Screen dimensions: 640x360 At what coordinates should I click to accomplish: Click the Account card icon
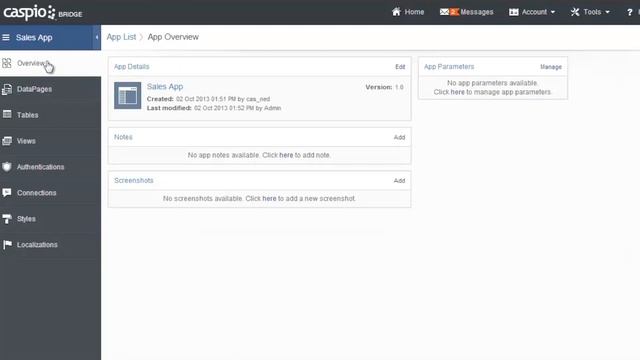tap(513, 12)
